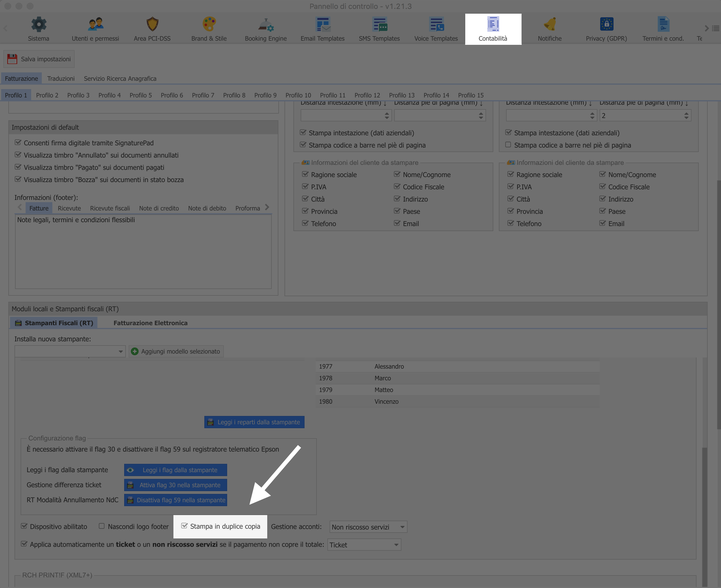Click printer icon on Leggi i reparti
This screenshot has width=721, height=588.
pyautogui.click(x=210, y=422)
